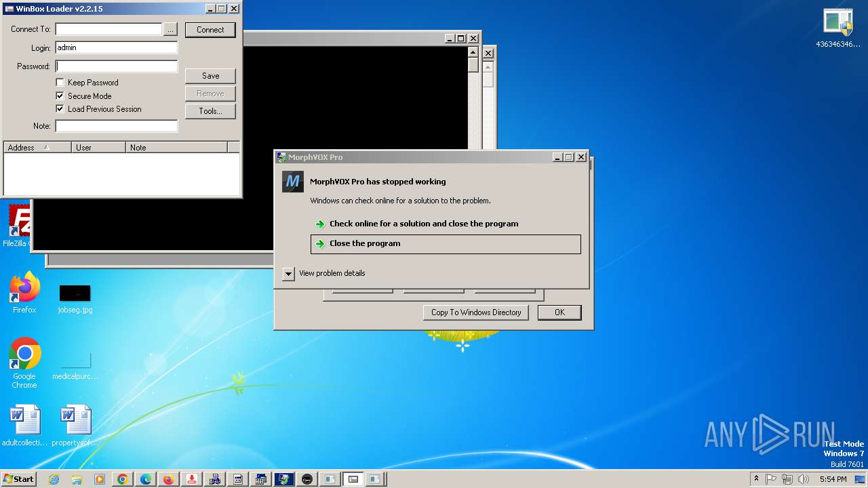
Task: Click the User column header
Action: coord(98,147)
